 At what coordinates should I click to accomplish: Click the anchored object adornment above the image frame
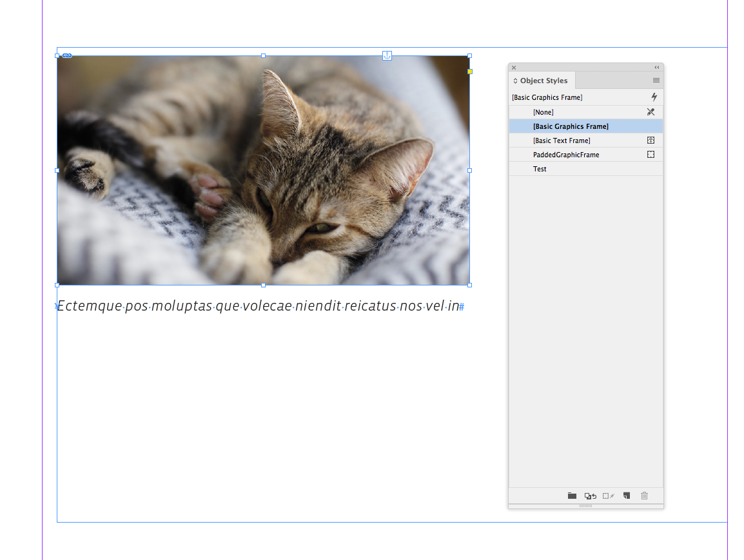pos(387,56)
